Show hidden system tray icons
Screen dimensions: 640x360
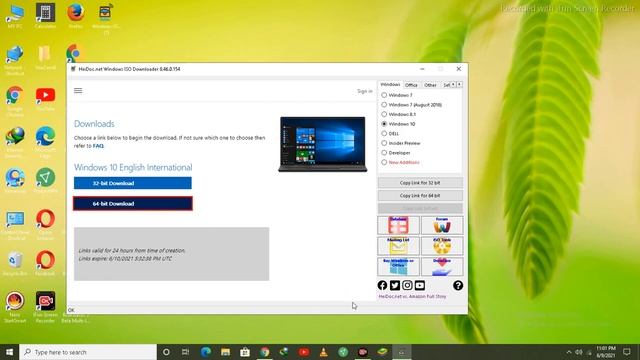pos(569,352)
